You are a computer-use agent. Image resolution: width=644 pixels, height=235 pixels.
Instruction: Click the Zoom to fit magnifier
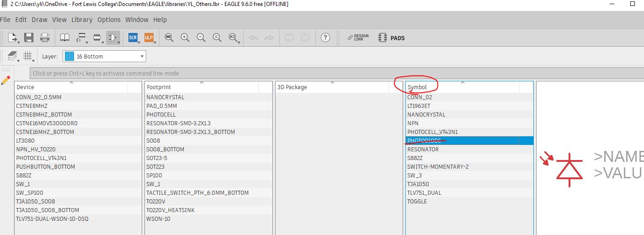click(x=169, y=37)
